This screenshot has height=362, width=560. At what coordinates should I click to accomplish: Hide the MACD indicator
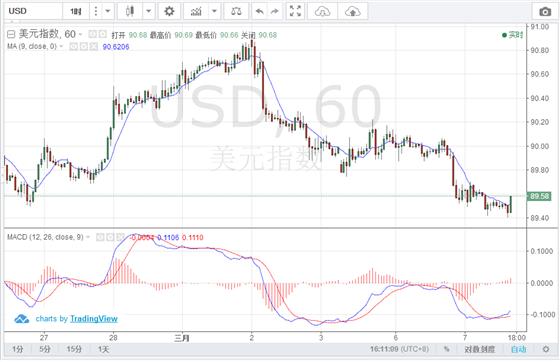(x=100, y=237)
